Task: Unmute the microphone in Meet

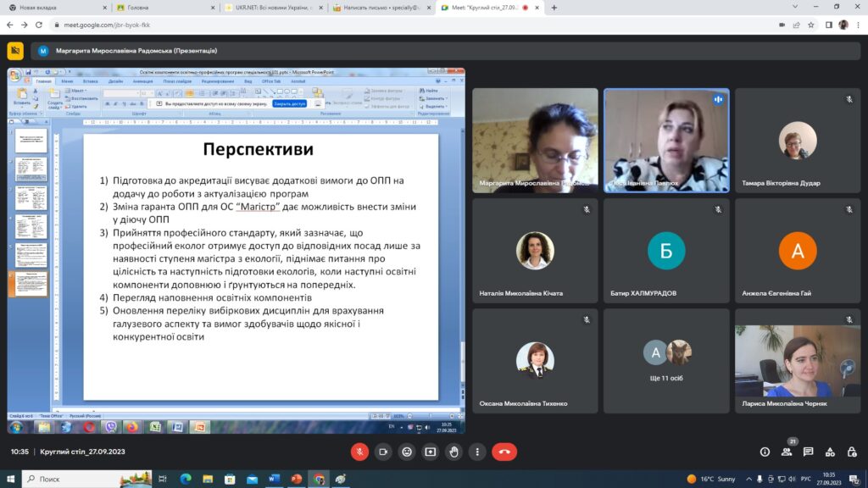Action: (359, 452)
